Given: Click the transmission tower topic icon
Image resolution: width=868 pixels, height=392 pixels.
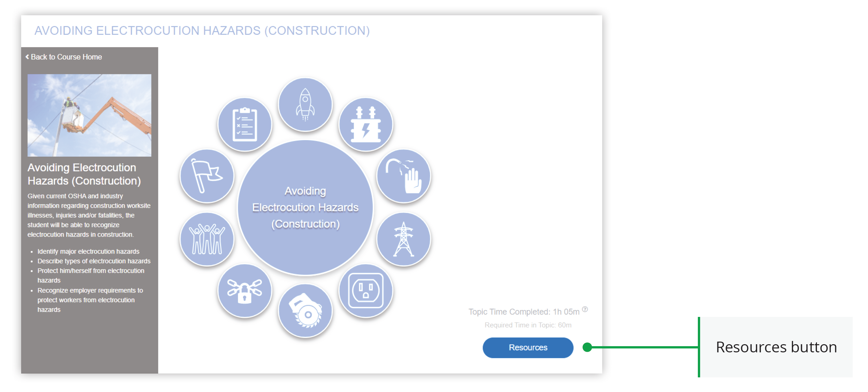Looking at the screenshot, I should click(x=404, y=238).
